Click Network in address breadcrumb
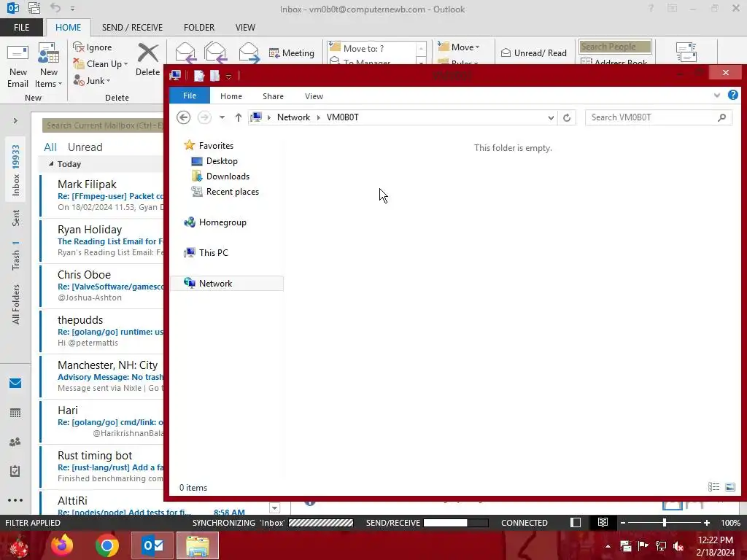 pos(293,117)
